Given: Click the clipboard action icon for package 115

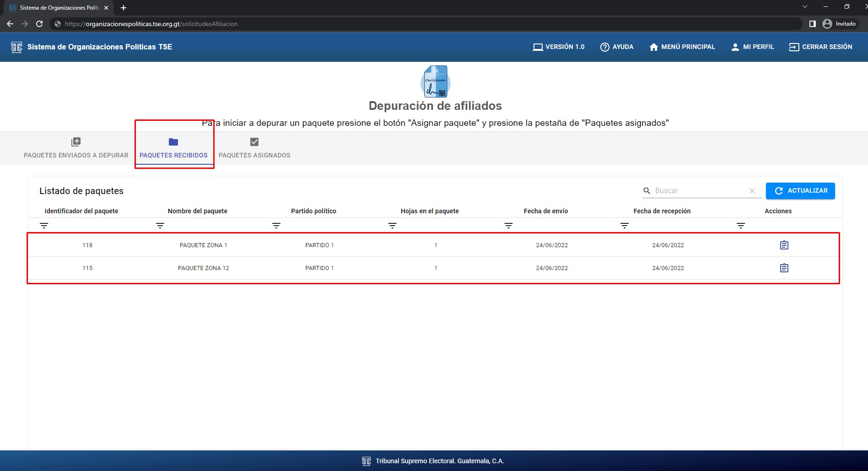Looking at the screenshot, I should tap(784, 268).
